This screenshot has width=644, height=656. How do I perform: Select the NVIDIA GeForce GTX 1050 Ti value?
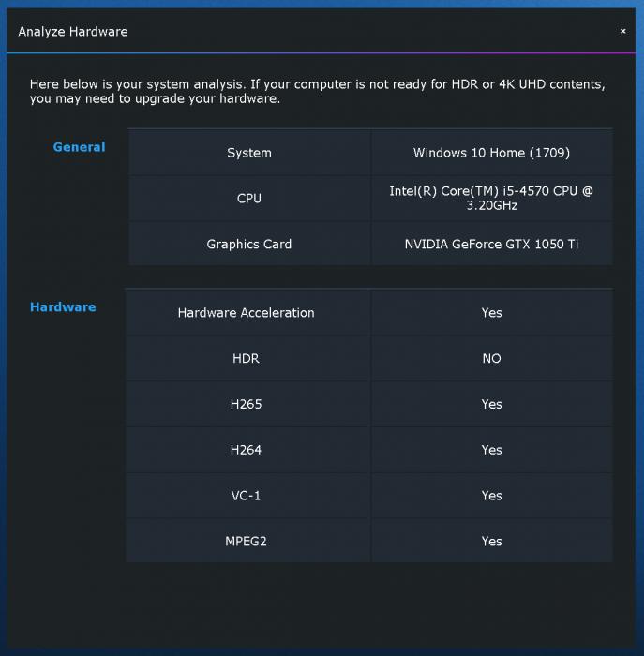[x=491, y=245]
